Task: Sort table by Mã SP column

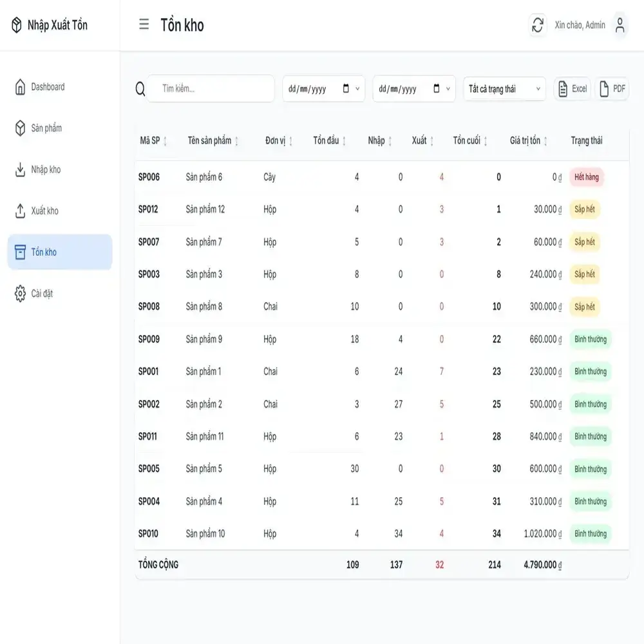Action: click(165, 141)
